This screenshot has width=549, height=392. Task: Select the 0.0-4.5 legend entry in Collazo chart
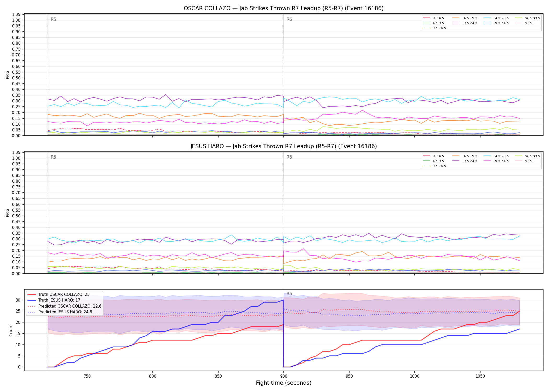click(x=433, y=18)
